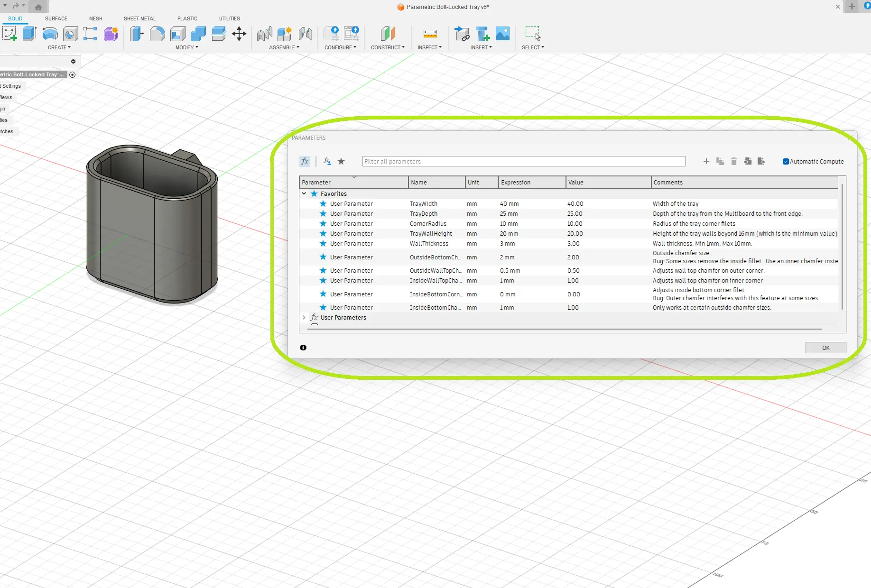Open the Fillet tool
The width and height of the screenshot is (871, 588).
[x=158, y=34]
